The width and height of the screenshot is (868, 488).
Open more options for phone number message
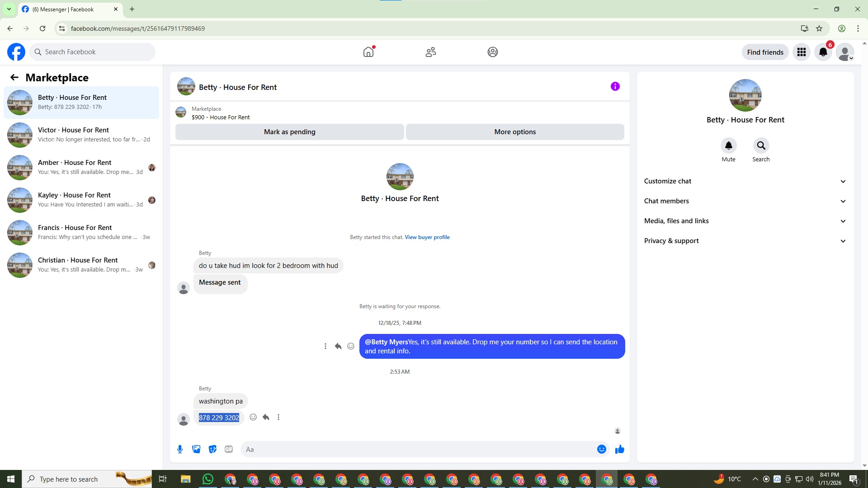pos(278,417)
